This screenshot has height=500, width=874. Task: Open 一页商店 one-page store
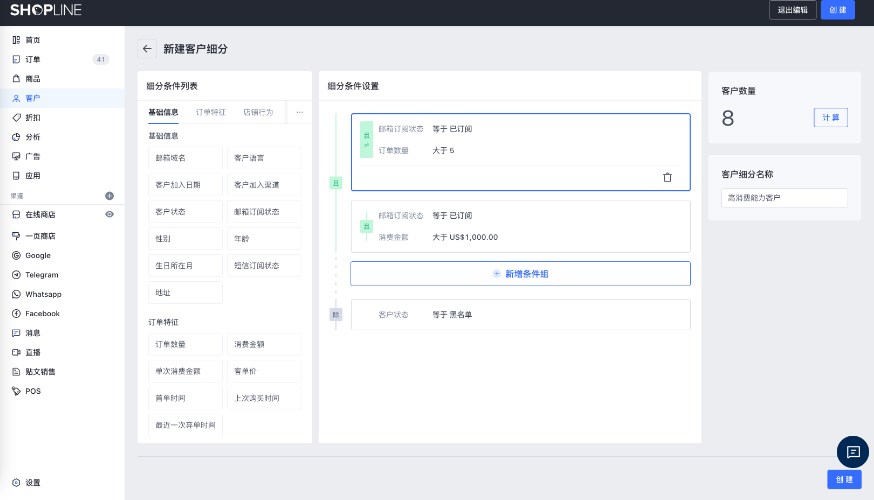tap(40, 236)
